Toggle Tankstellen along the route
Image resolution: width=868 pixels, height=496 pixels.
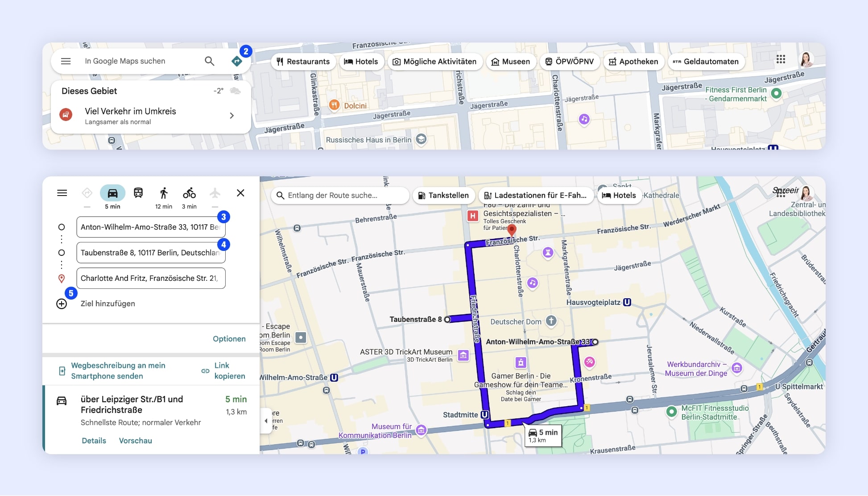(x=443, y=195)
